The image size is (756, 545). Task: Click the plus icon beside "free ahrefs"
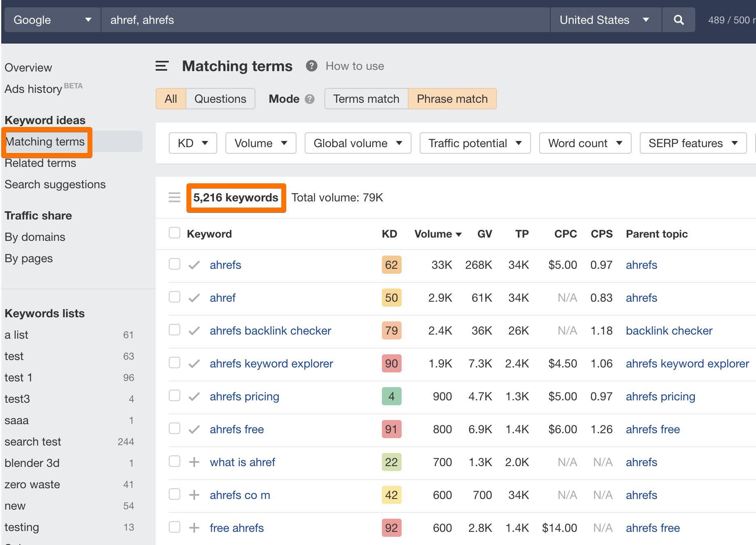coord(193,527)
